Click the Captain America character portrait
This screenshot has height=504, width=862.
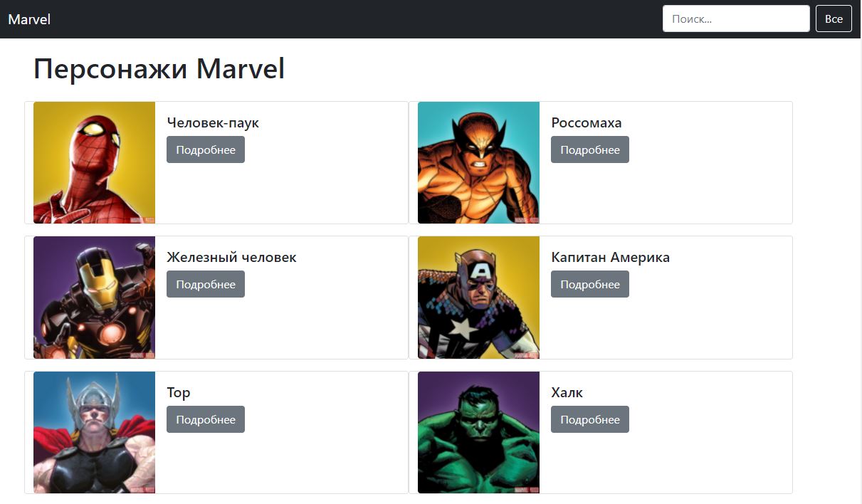click(478, 297)
